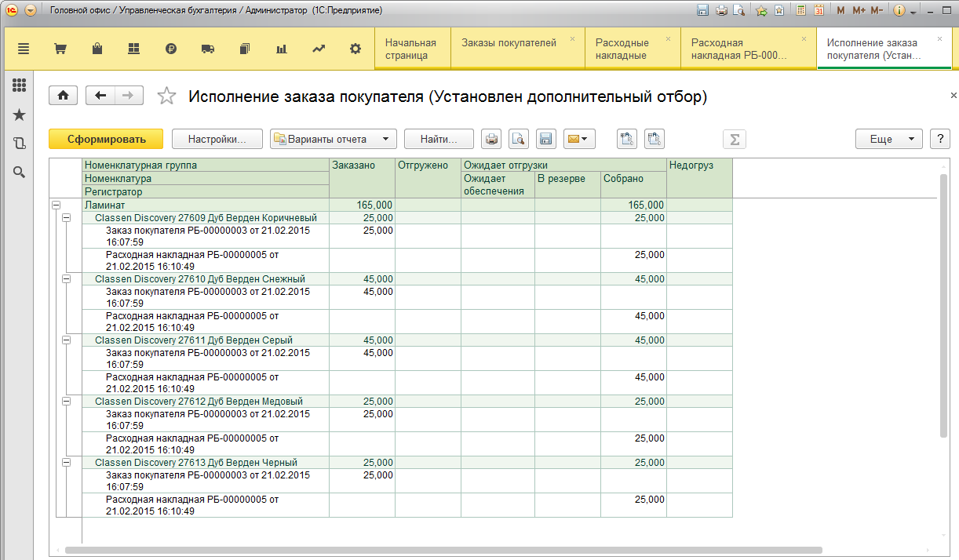Open the trend line analytics section
Screen dimensions: 959x560
(x=319, y=49)
